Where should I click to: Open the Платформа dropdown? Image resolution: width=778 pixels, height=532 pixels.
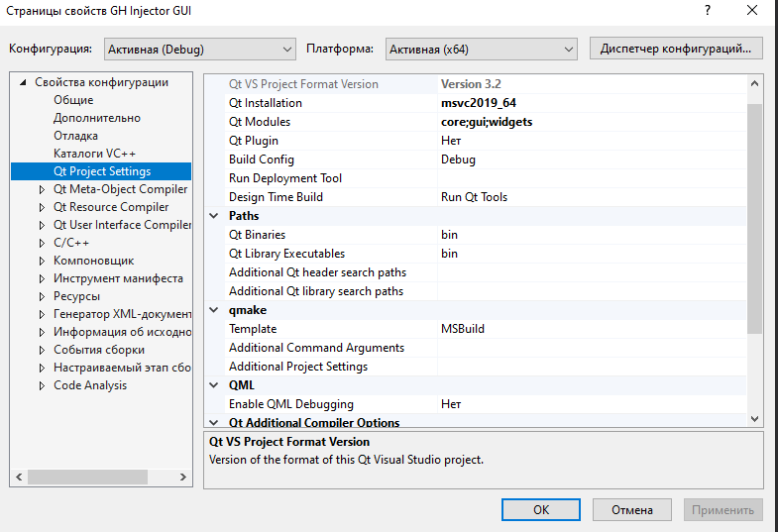pyautogui.click(x=481, y=48)
